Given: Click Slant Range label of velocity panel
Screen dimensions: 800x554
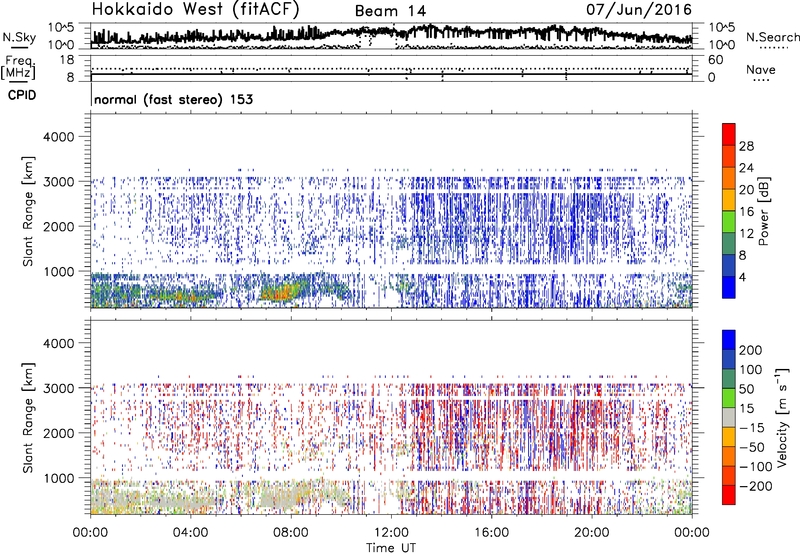Looking at the screenshot, I should tap(28, 418).
